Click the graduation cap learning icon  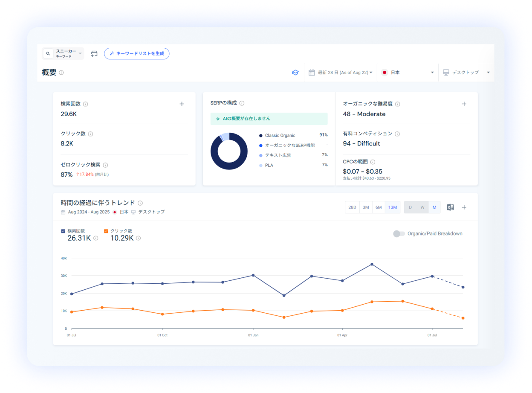[x=295, y=73]
